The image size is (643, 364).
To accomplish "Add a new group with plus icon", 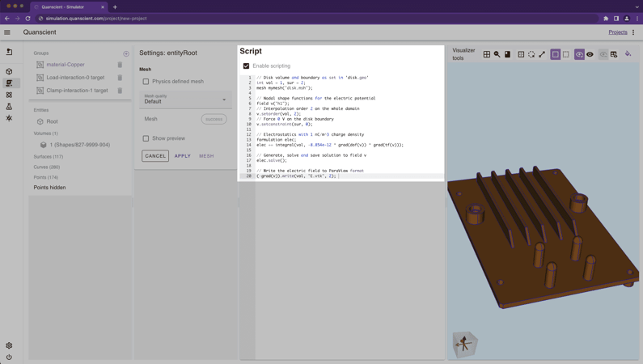I will pos(126,53).
